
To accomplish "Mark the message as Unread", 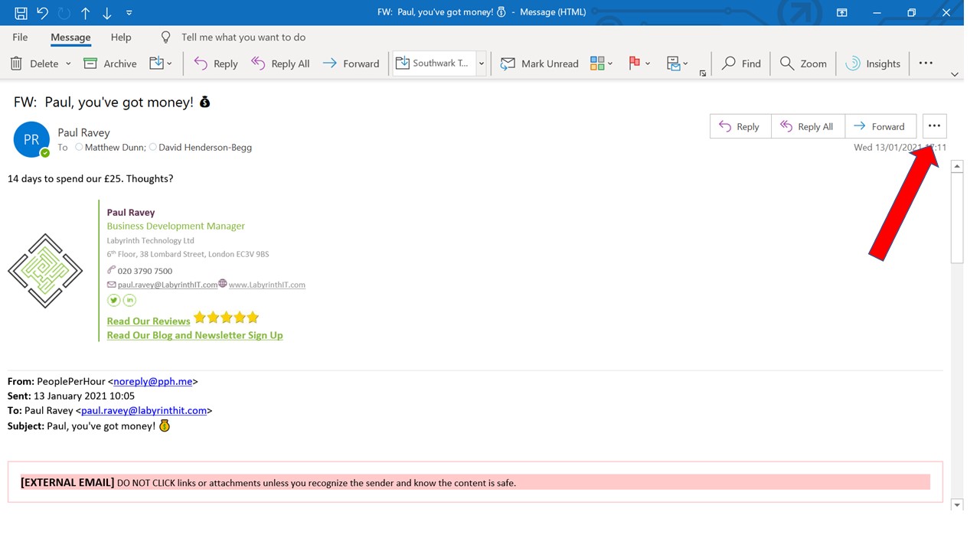I will coord(539,64).
